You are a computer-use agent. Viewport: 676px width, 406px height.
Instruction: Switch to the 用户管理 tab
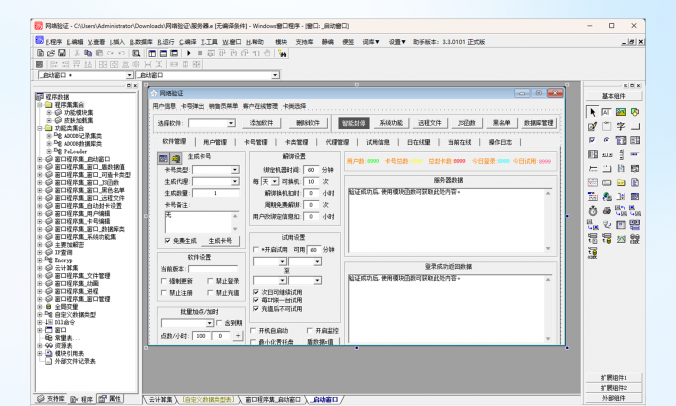(215, 142)
